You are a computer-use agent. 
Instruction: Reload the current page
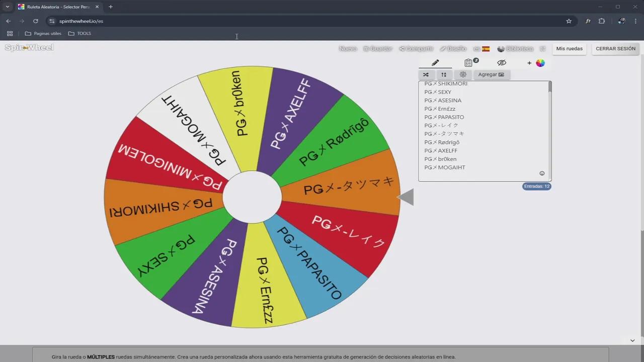point(35,21)
